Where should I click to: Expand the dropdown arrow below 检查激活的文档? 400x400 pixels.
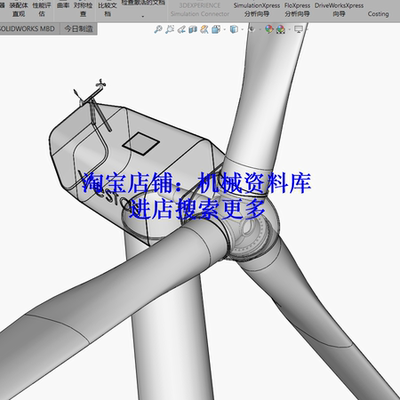coord(143,16)
